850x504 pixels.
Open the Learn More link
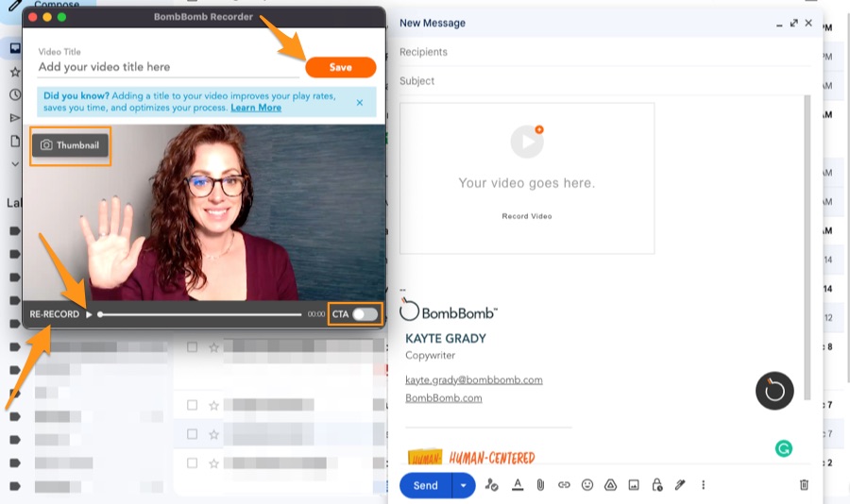point(256,108)
